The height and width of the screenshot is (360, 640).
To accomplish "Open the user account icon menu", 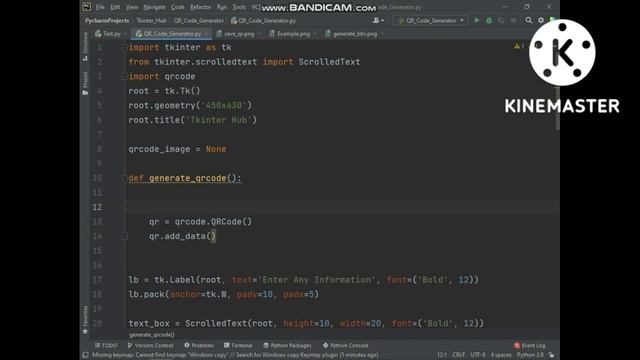I will pyautogui.click(x=378, y=20).
